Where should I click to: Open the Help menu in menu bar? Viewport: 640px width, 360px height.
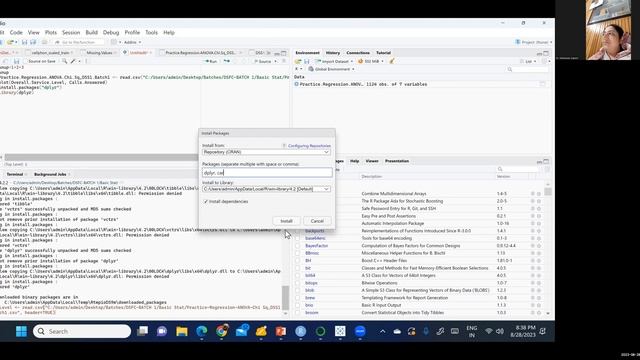pyautogui.click(x=169, y=32)
